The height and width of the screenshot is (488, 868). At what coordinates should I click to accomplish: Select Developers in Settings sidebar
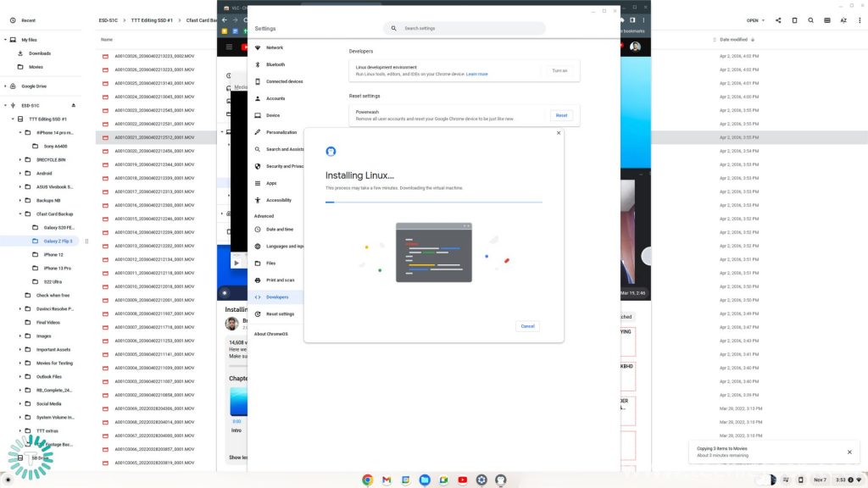(x=277, y=297)
